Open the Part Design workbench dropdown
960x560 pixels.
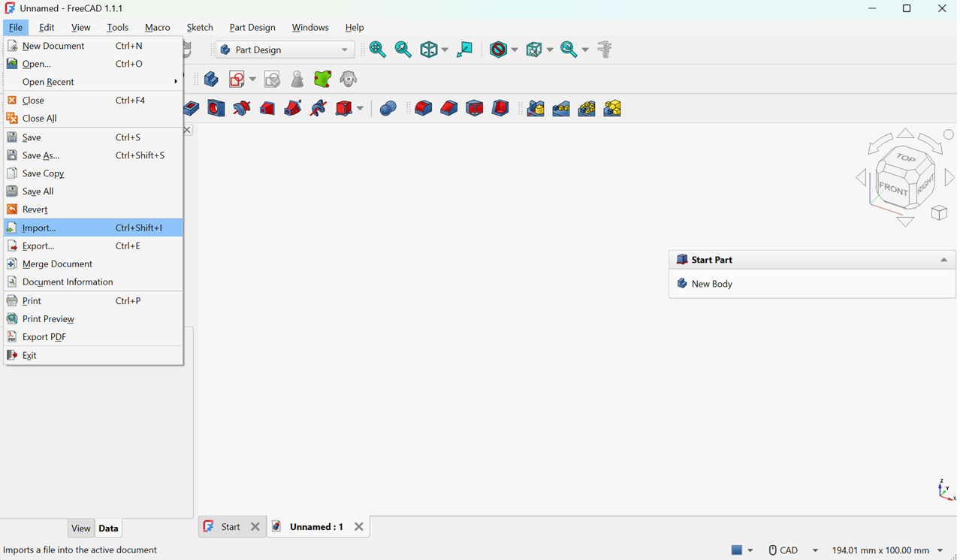click(285, 50)
